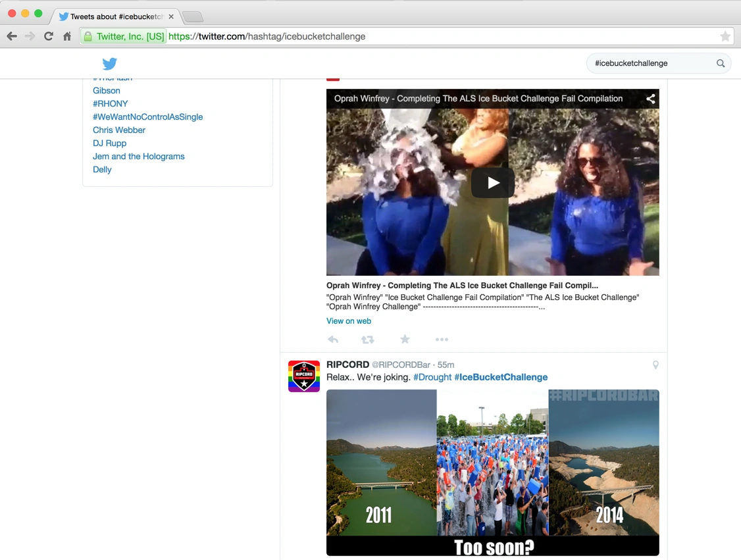
Task: Close the Tweets about #icebucketchallenge tab
Action: pyautogui.click(x=171, y=16)
